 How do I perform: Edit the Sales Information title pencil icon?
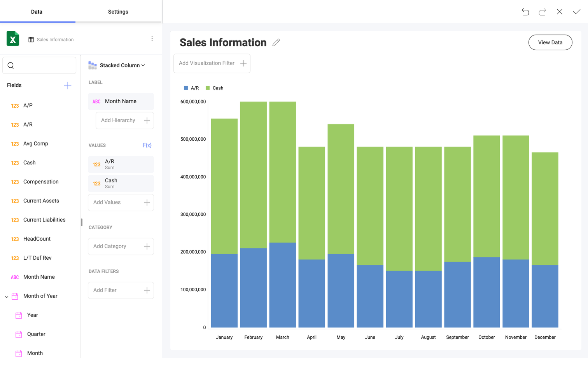click(x=276, y=43)
